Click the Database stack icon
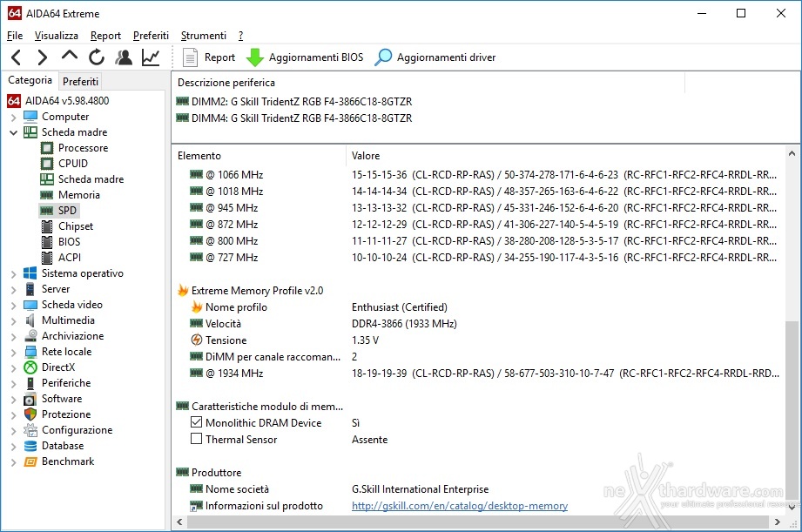802x532 pixels. point(30,446)
